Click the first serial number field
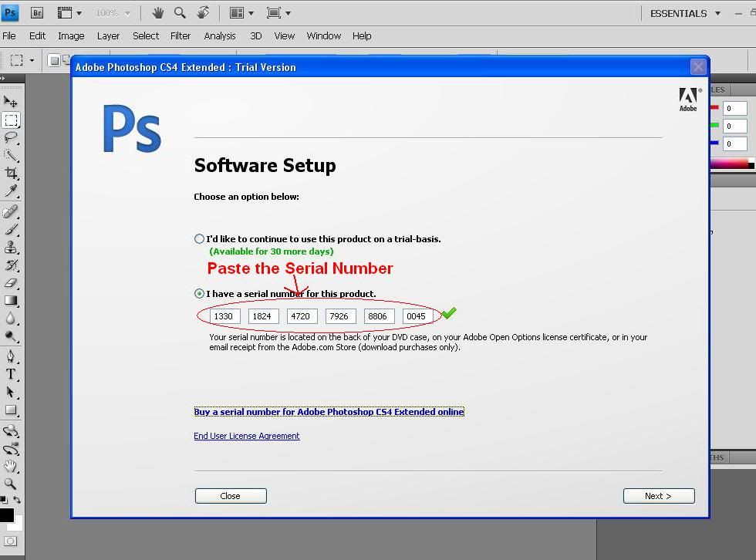 coord(224,316)
